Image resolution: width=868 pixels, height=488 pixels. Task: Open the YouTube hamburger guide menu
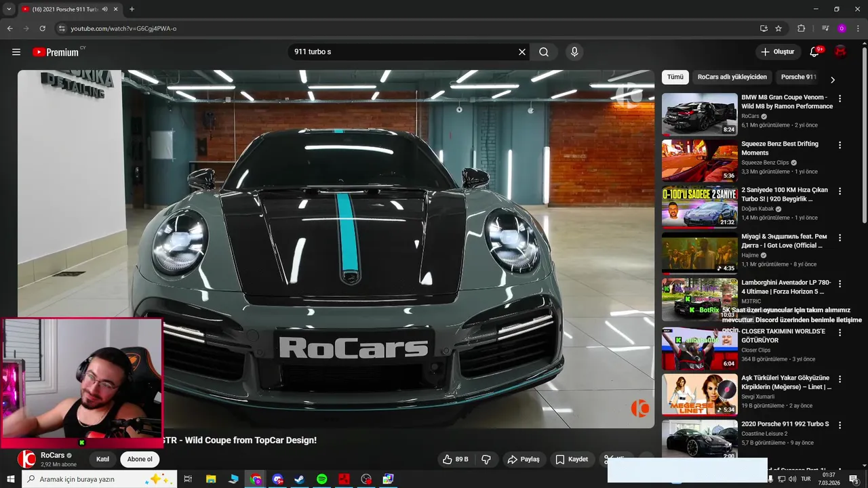pyautogui.click(x=16, y=52)
